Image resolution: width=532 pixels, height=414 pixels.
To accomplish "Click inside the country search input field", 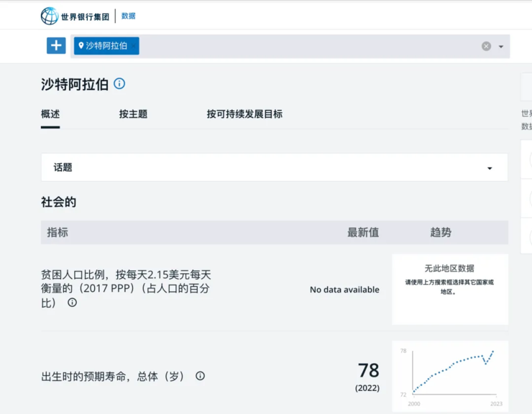I will 308,46.
